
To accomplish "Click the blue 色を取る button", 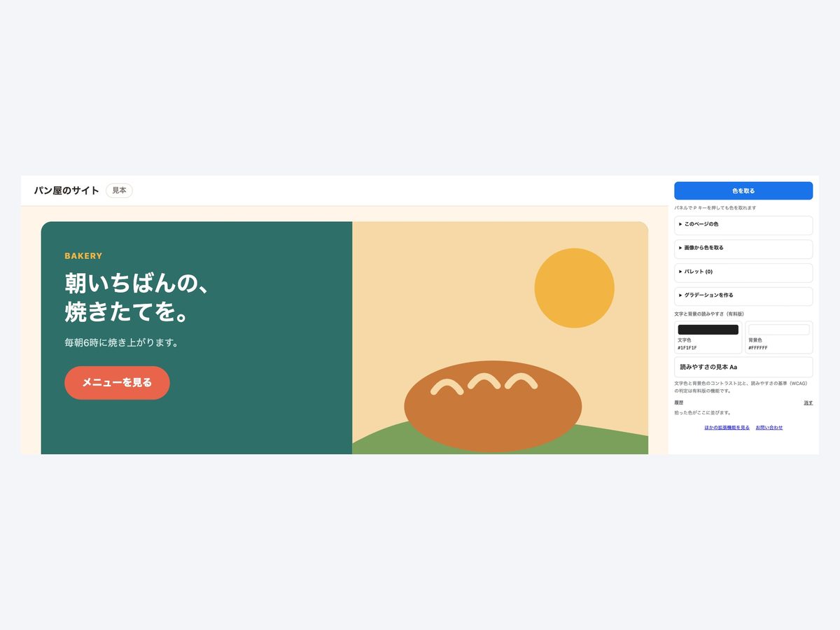I will (743, 190).
